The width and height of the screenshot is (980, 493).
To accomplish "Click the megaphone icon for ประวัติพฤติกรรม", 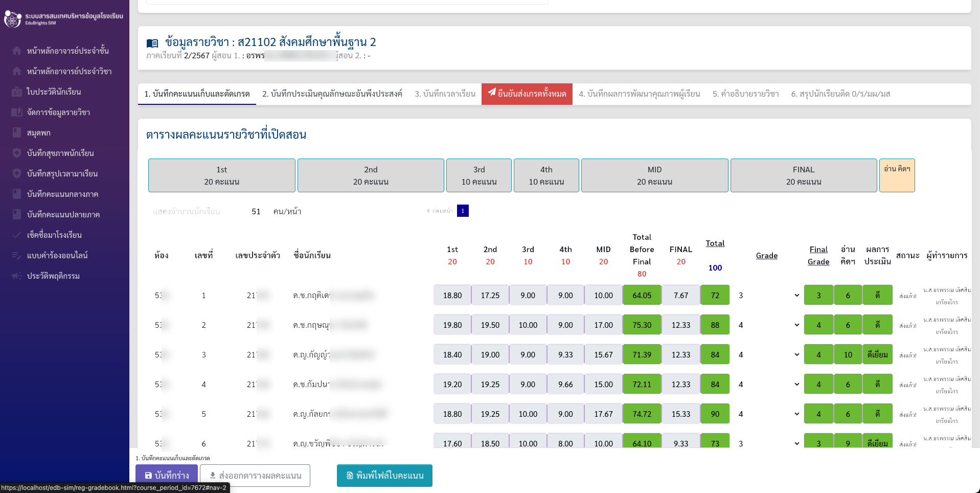I will pos(17,276).
